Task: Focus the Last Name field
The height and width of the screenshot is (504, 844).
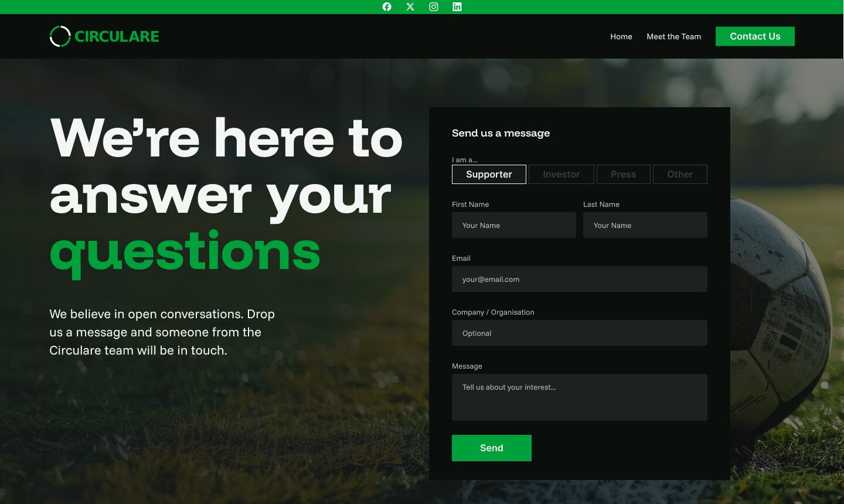Action: point(645,225)
